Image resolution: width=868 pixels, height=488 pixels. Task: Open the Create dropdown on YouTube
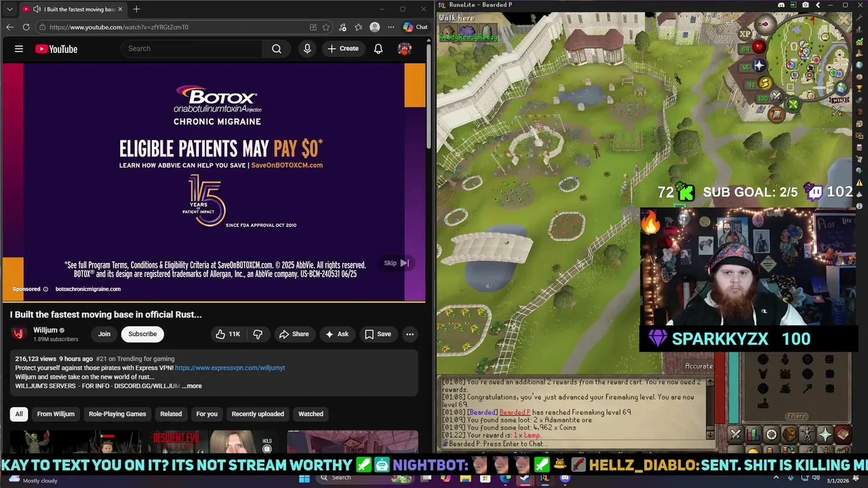[342, 49]
